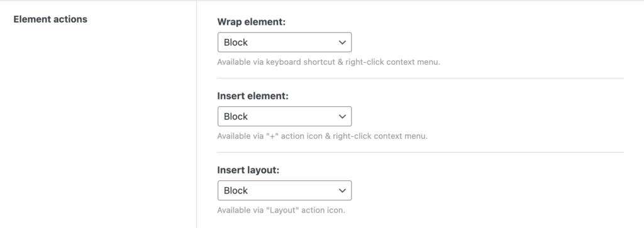Viewport: 644px width, 228px height.
Task: Click the "Insert element:" field label
Action: coord(253,96)
